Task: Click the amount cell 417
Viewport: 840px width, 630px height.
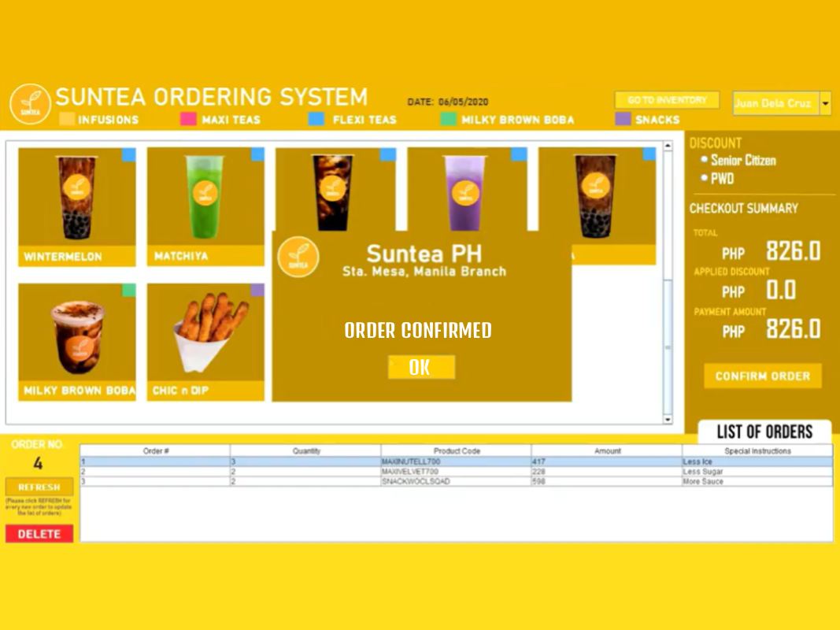Action: click(607, 461)
